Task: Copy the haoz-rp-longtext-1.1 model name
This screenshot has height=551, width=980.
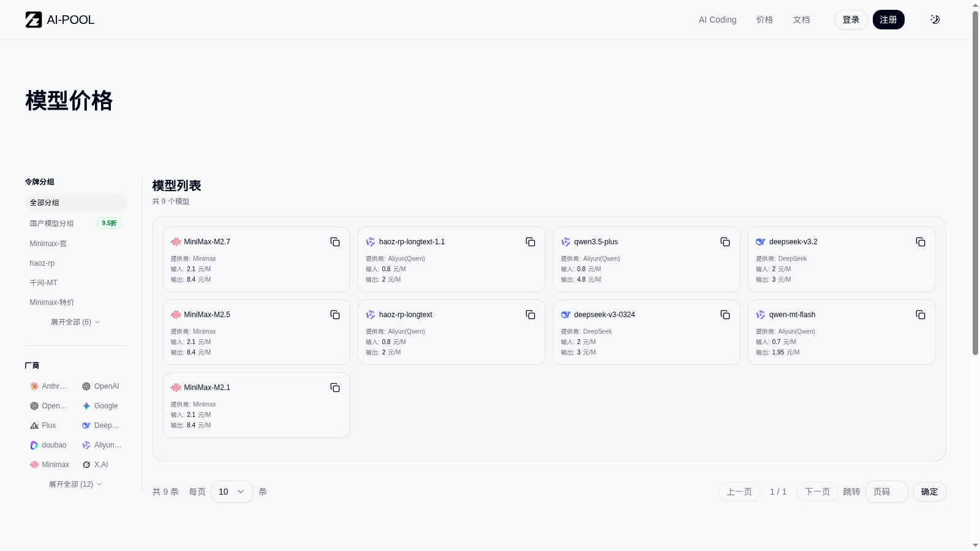Action: click(x=530, y=242)
